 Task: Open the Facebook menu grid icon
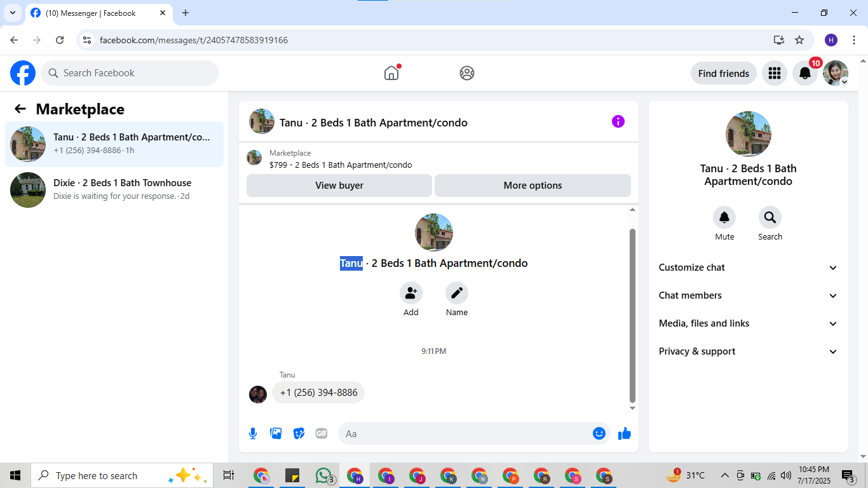[775, 73]
